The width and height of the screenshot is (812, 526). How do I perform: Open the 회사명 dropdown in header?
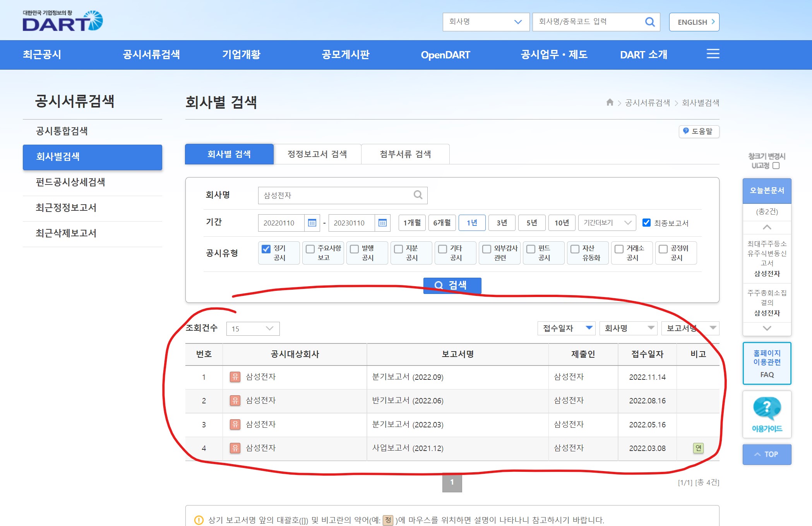[x=485, y=22]
